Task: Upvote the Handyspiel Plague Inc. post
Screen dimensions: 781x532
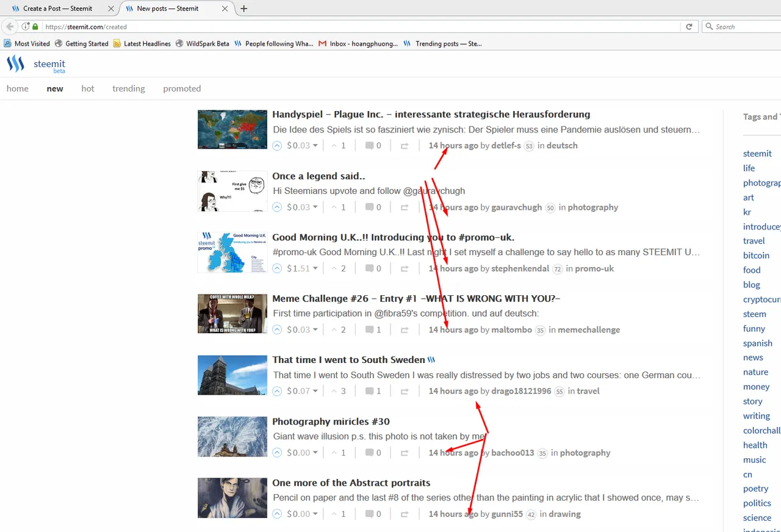Action: pyautogui.click(x=277, y=146)
